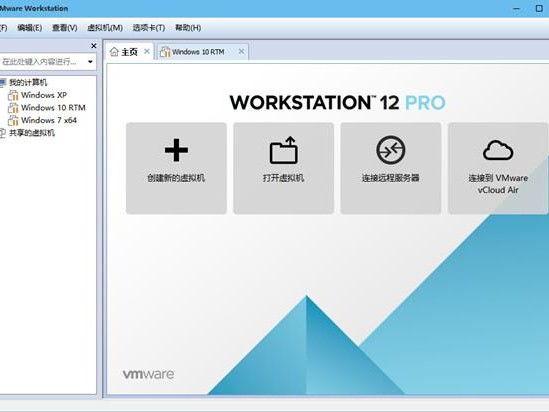Click the home icon on the 主页 tab

point(114,52)
